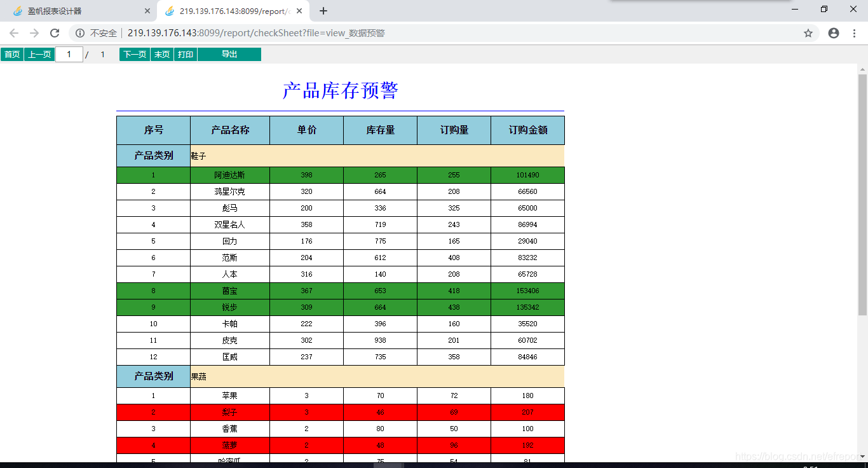Click the 153406 order amount cell
The height and width of the screenshot is (468, 868).
tap(527, 291)
